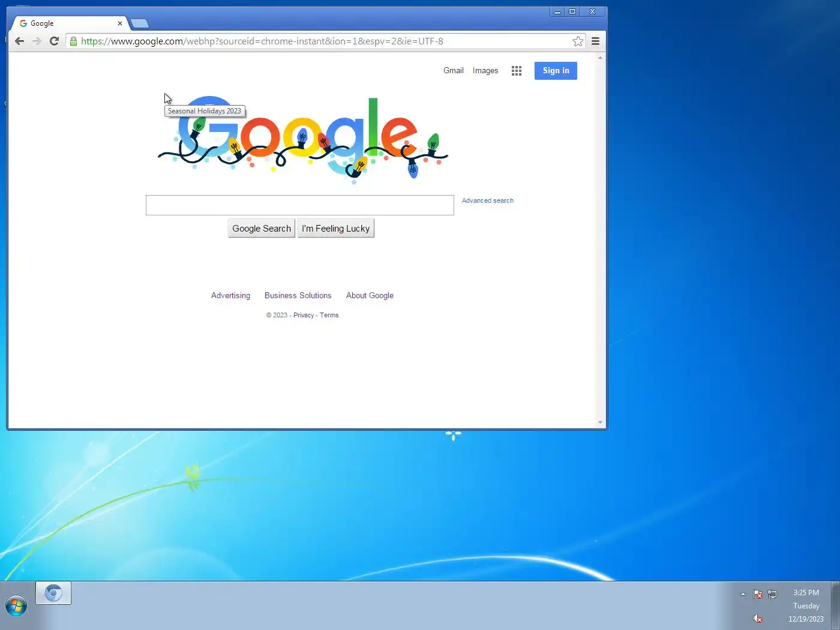
Task: Show hidden system tray icons
Action: coord(743,594)
